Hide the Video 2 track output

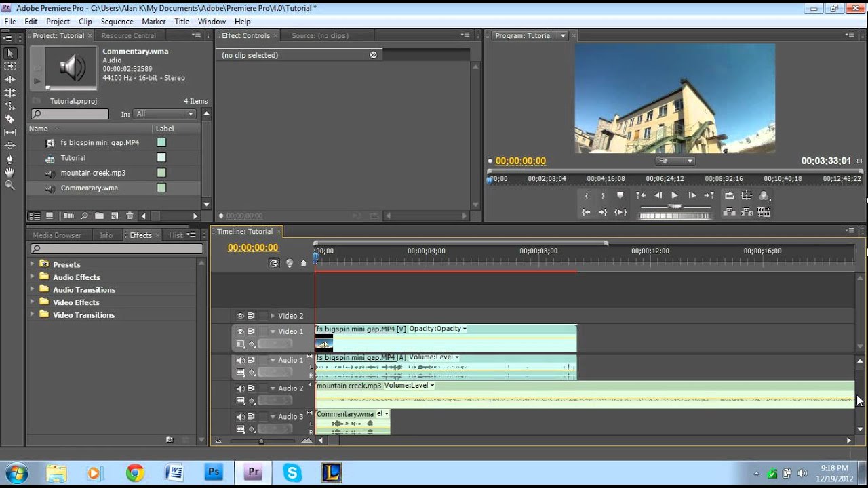(x=240, y=316)
